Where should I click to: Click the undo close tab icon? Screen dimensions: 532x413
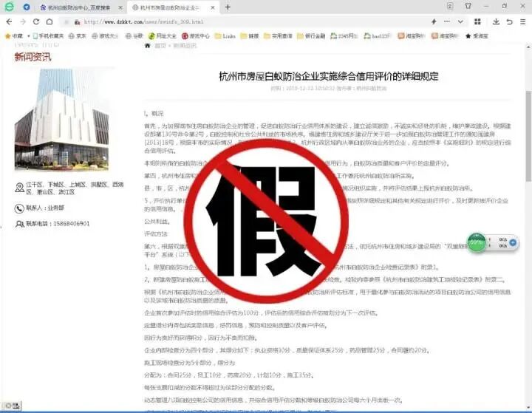tap(509, 21)
